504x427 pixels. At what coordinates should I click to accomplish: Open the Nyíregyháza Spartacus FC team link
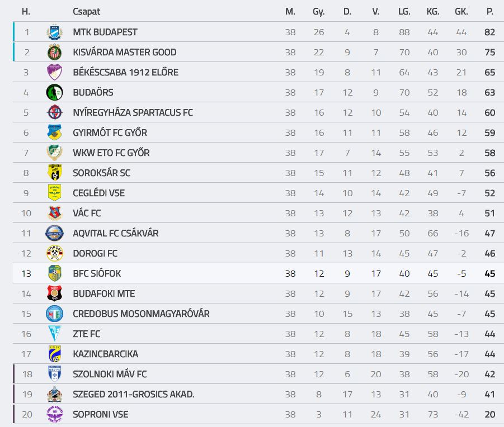click(133, 113)
